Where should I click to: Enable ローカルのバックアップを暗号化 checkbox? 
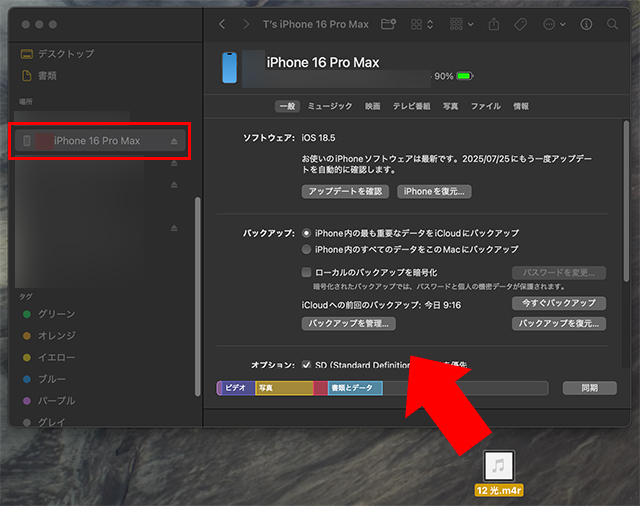[x=306, y=272]
